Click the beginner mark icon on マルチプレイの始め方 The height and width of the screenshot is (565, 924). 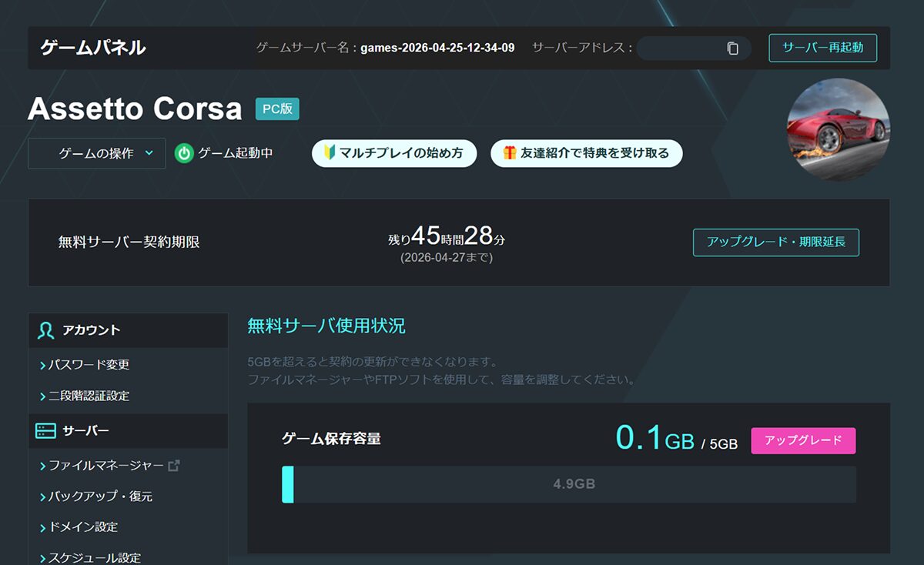coord(329,153)
